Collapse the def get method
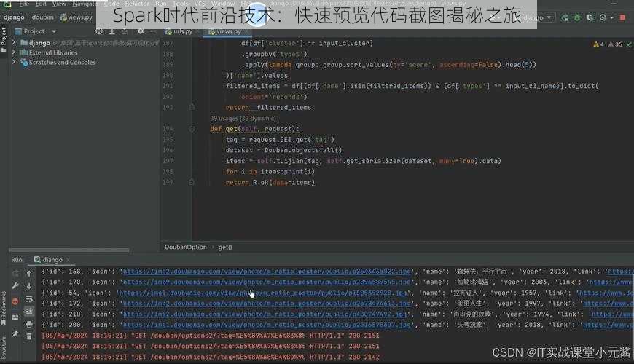This screenshot has width=634, height=364. point(192,129)
